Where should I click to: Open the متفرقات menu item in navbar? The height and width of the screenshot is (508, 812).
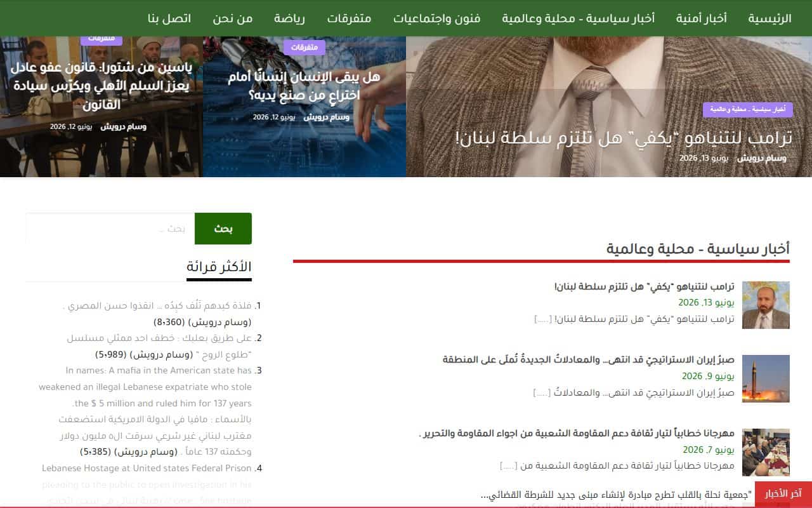click(x=349, y=18)
